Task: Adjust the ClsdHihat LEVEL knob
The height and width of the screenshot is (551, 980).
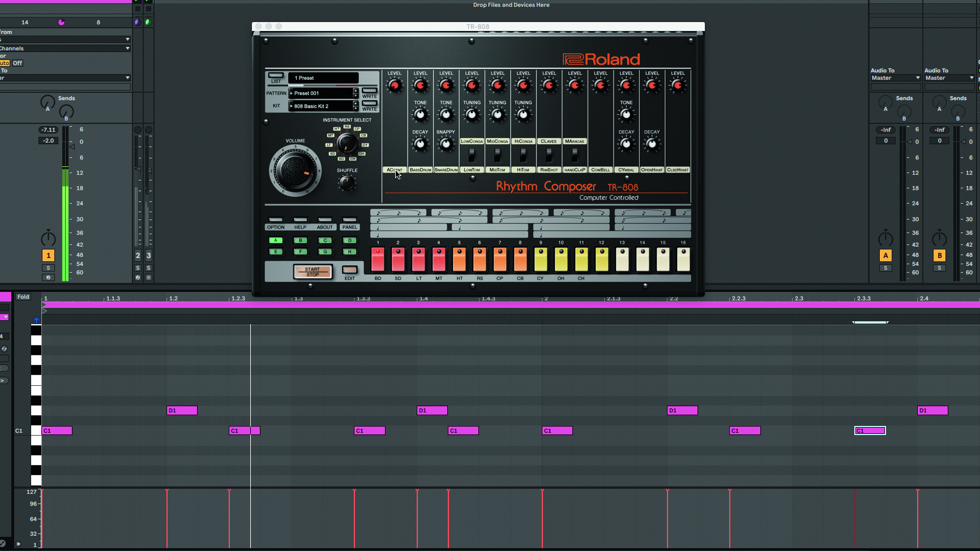Action: (x=678, y=85)
